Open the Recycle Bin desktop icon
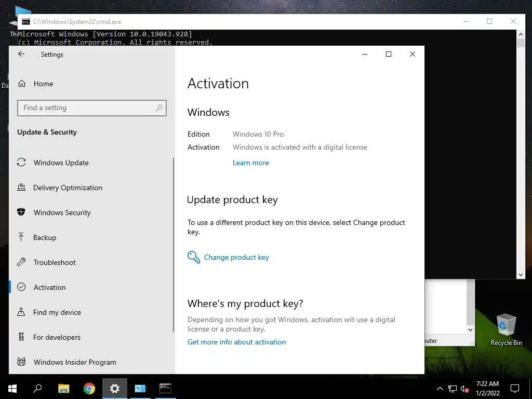 [x=506, y=329]
